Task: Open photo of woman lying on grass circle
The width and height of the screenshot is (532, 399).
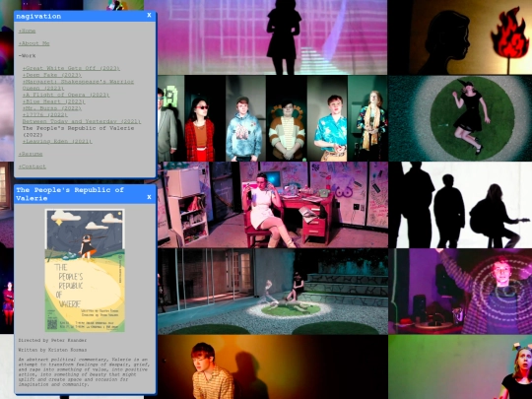Action: point(460,118)
